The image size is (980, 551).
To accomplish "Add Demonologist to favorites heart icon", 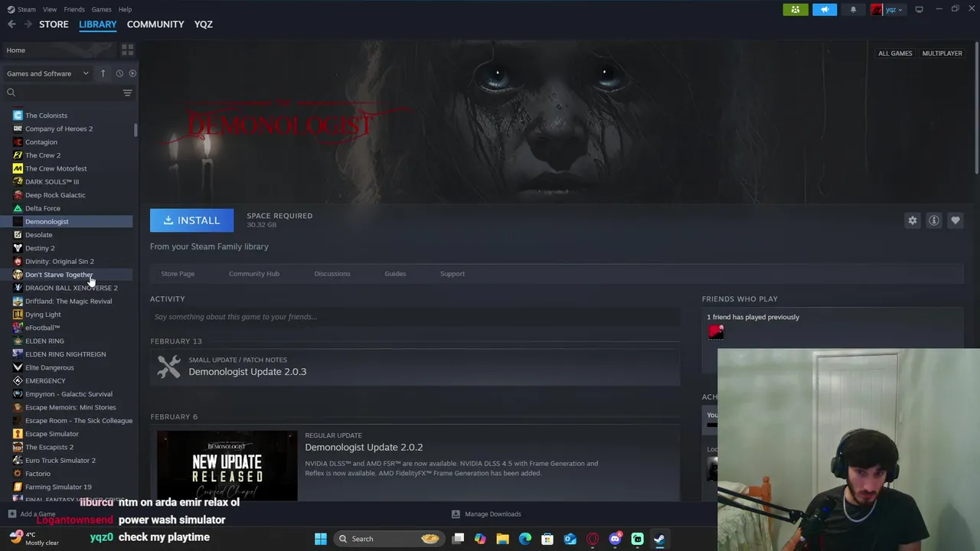I will click(x=955, y=220).
